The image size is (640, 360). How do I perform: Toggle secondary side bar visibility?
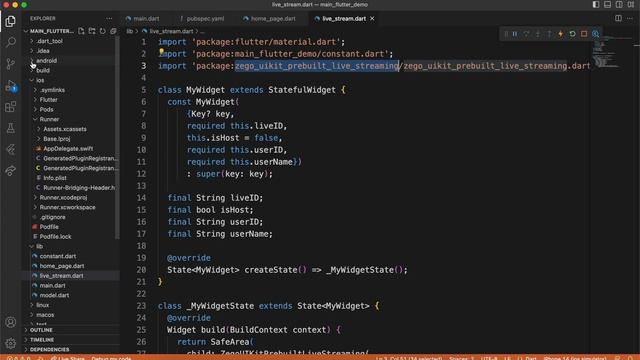619,4
